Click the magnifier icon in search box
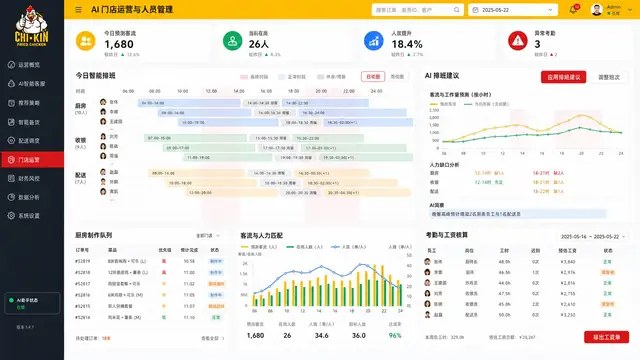The height and width of the screenshot is (360, 640). (x=456, y=10)
